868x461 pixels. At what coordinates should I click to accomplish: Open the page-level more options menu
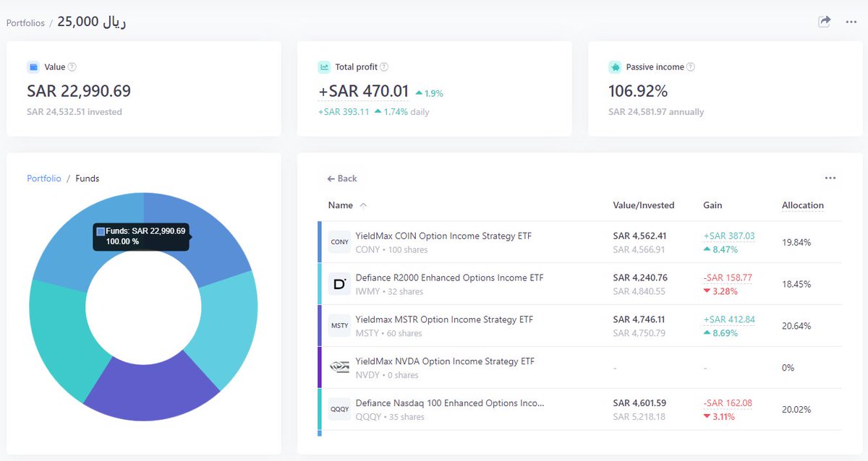851,22
